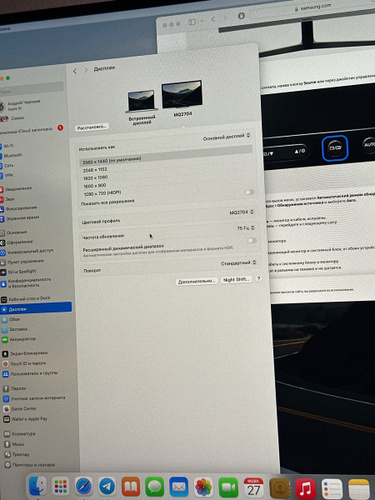This screenshot has height=500, width=375.
Task: Launch Safari from the Dock
Action: pos(84,487)
